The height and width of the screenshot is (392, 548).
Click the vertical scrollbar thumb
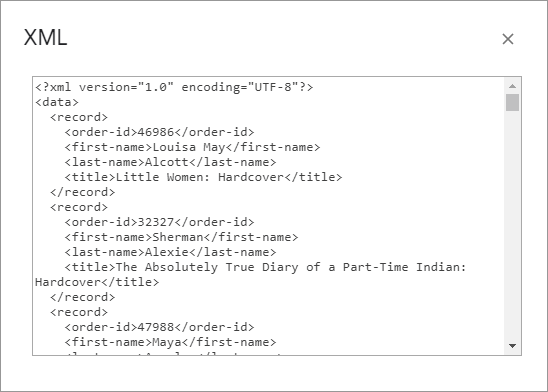tap(512, 102)
